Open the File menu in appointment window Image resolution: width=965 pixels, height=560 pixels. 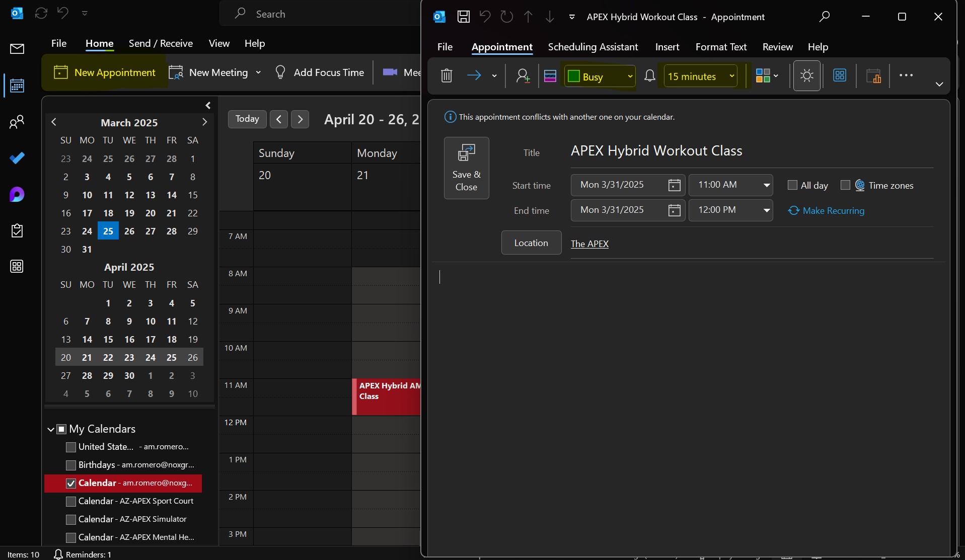pyautogui.click(x=445, y=47)
